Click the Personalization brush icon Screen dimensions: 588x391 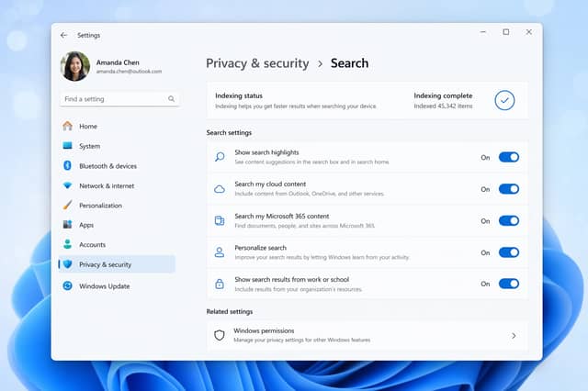67,206
